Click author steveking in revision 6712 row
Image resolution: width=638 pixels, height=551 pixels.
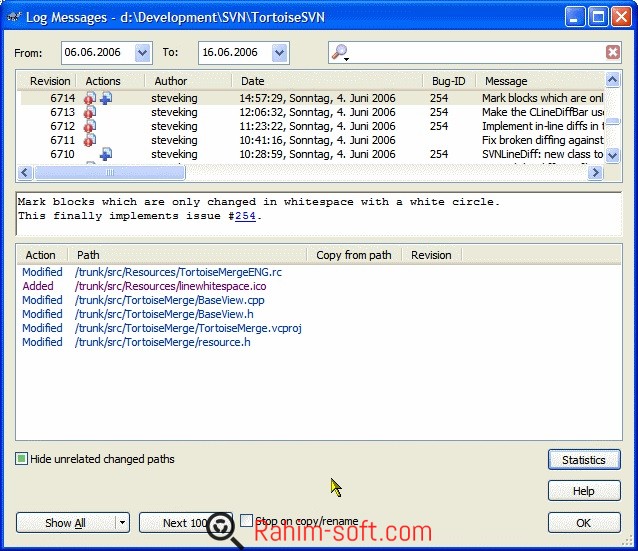coord(174,126)
